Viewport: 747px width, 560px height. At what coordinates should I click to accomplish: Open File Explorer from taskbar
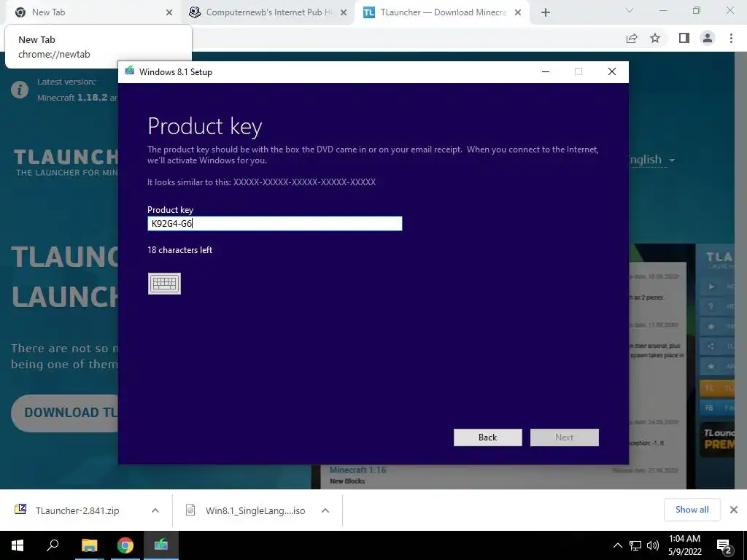pos(89,545)
